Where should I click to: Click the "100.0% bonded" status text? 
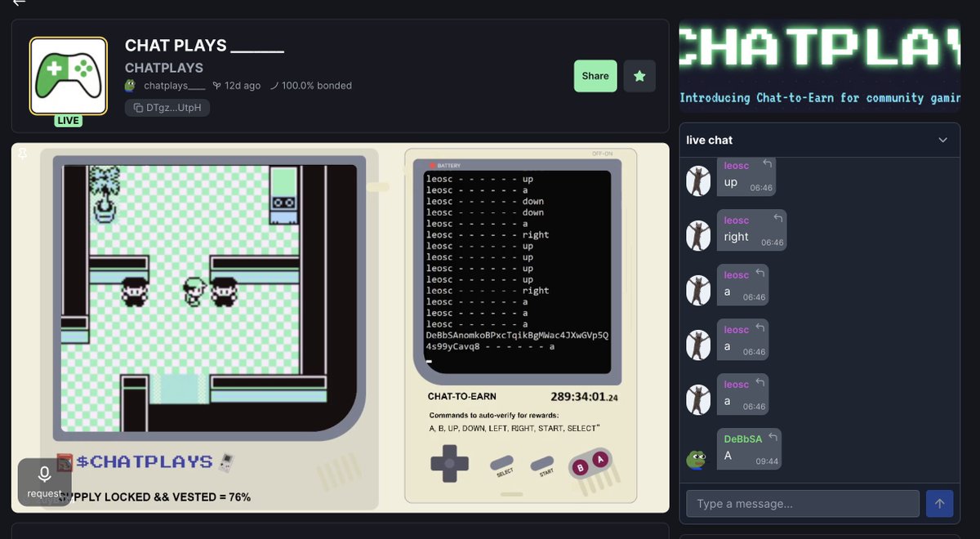317,86
